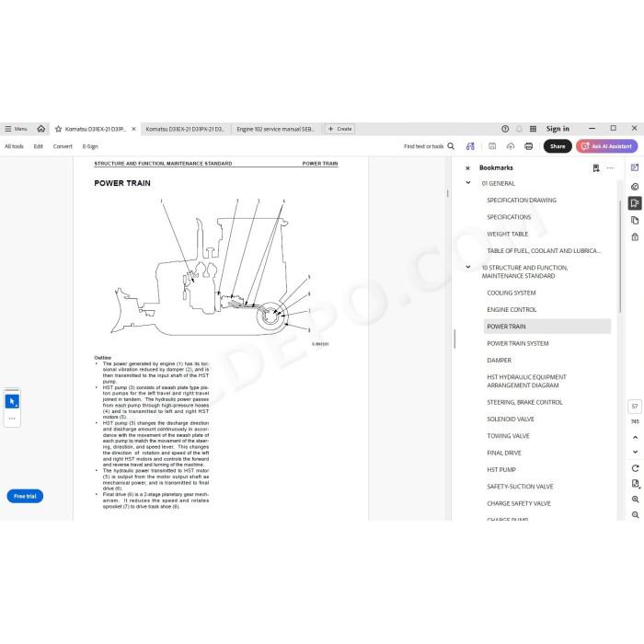The width and height of the screenshot is (644, 644).
Task: Open WEIGHT TABLE bookmark
Action: 507,234
